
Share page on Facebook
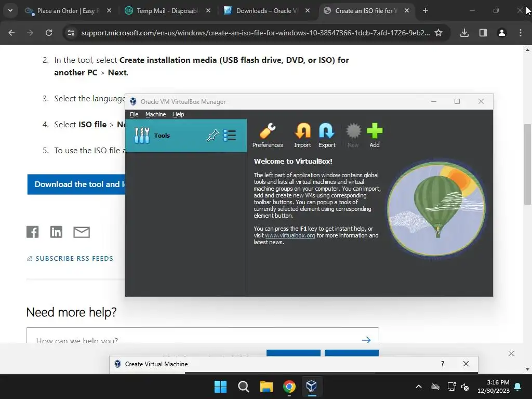click(33, 232)
